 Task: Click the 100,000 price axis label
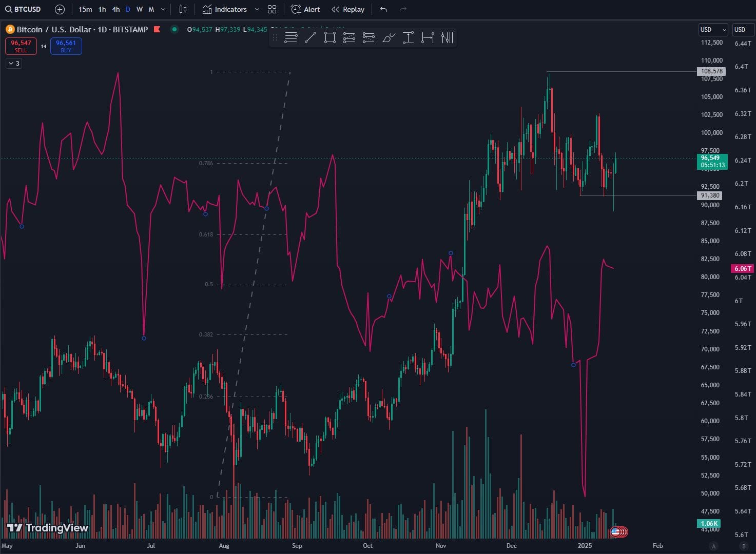coord(712,132)
